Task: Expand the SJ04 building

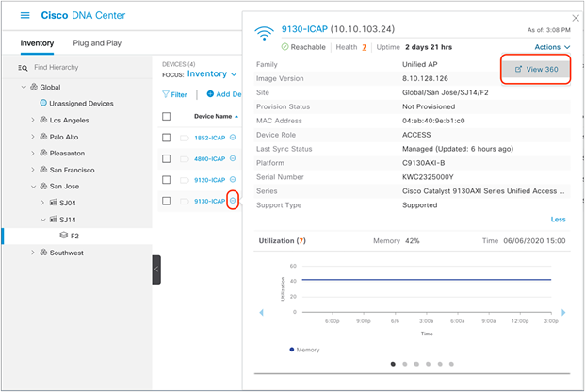Action: pyautogui.click(x=42, y=203)
